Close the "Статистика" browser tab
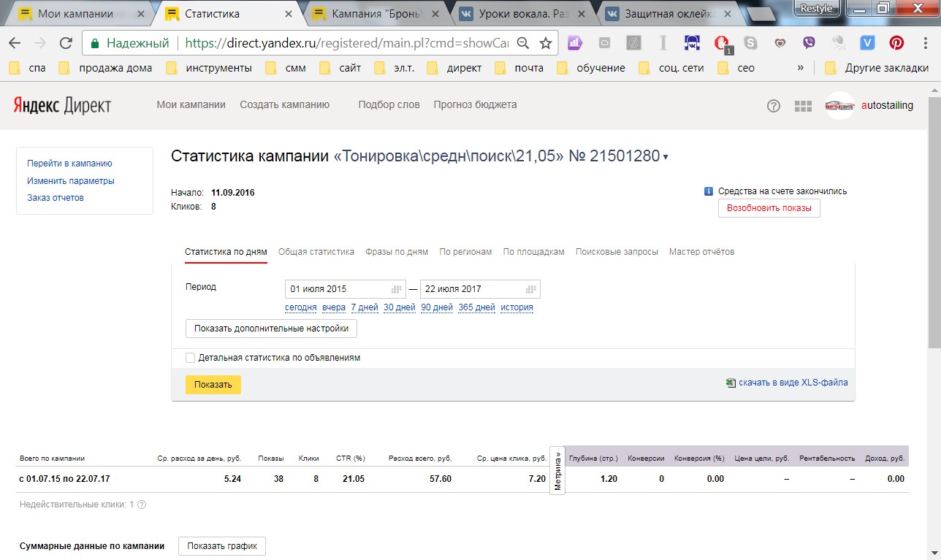The image size is (941, 560). point(289,14)
